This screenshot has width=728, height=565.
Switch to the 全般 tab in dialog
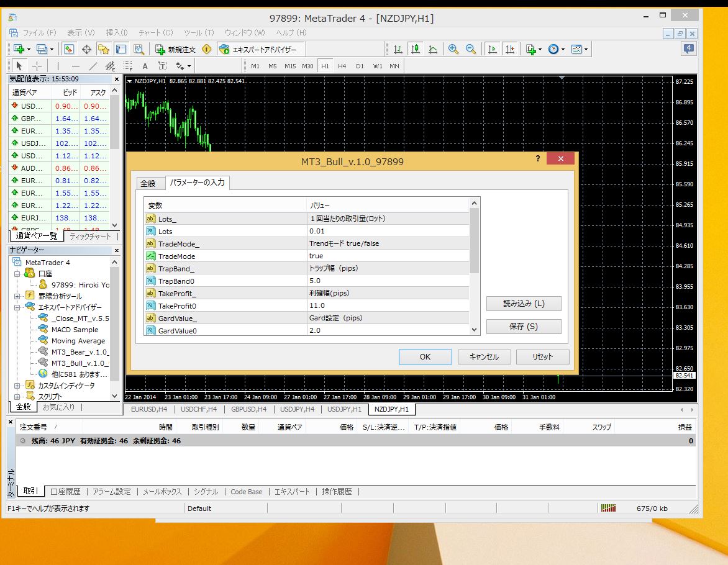click(148, 183)
